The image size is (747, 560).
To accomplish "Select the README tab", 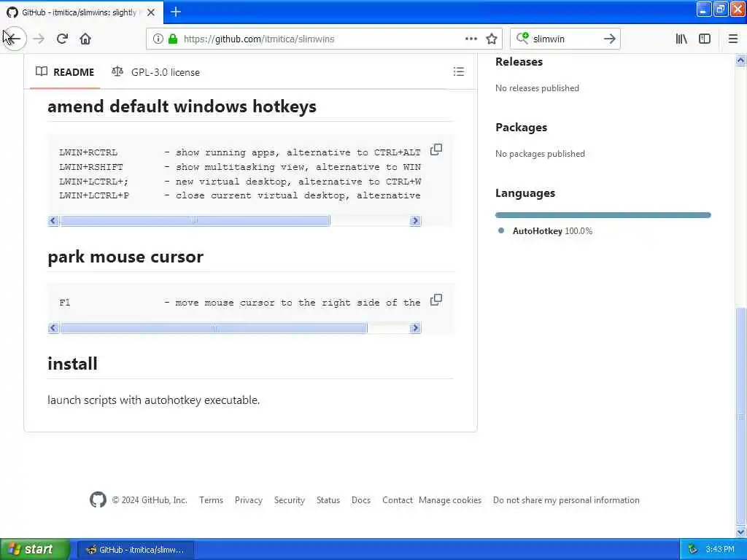I will pyautogui.click(x=65, y=72).
